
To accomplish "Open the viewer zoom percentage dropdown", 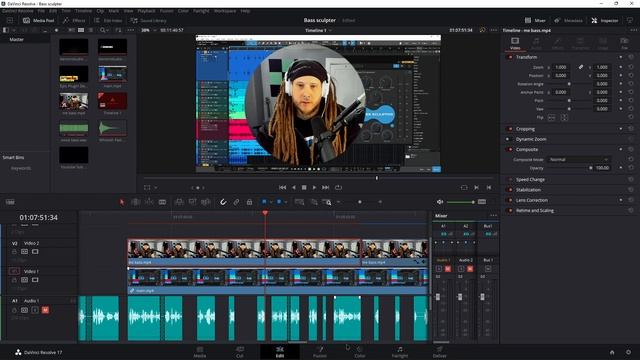I will pos(147,30).
